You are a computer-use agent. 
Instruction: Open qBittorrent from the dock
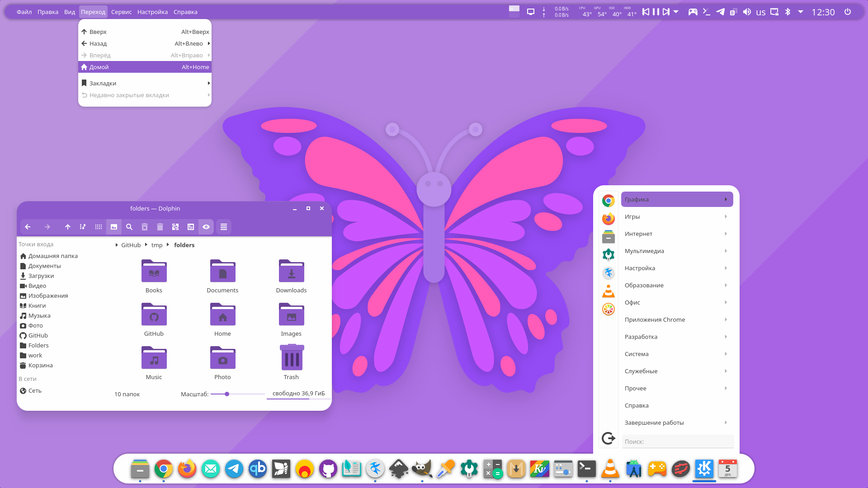258,469
